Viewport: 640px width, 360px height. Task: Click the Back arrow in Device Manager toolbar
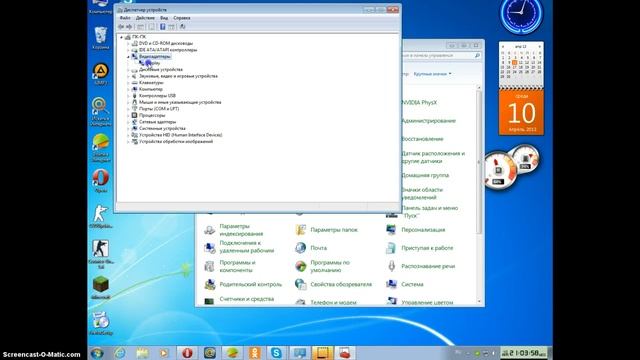[x=121, y=27]
